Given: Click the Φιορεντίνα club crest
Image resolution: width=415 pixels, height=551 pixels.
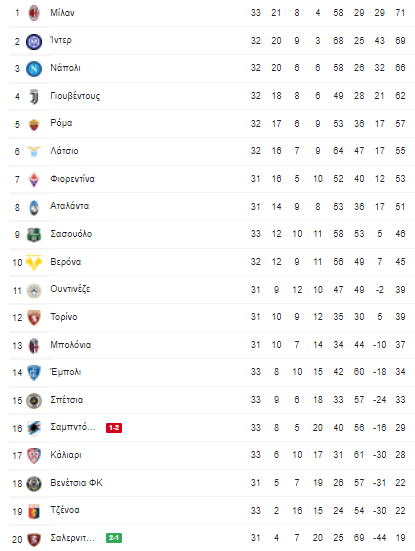Looking at the screenshot, I should (x=34, y=179).
